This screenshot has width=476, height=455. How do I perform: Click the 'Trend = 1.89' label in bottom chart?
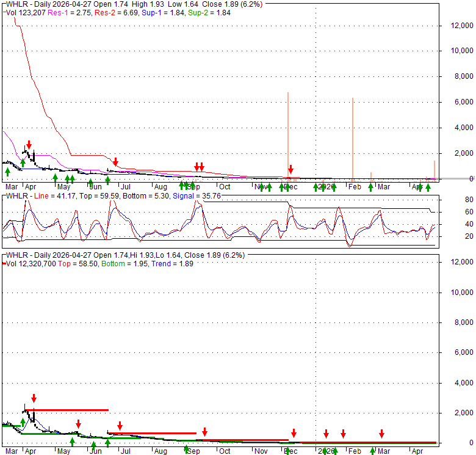[172, 264]
